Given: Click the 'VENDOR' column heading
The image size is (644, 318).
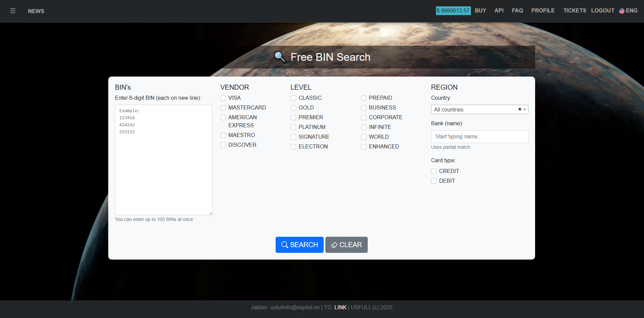Looking at the screenshot, I should (x=235, y=87).
